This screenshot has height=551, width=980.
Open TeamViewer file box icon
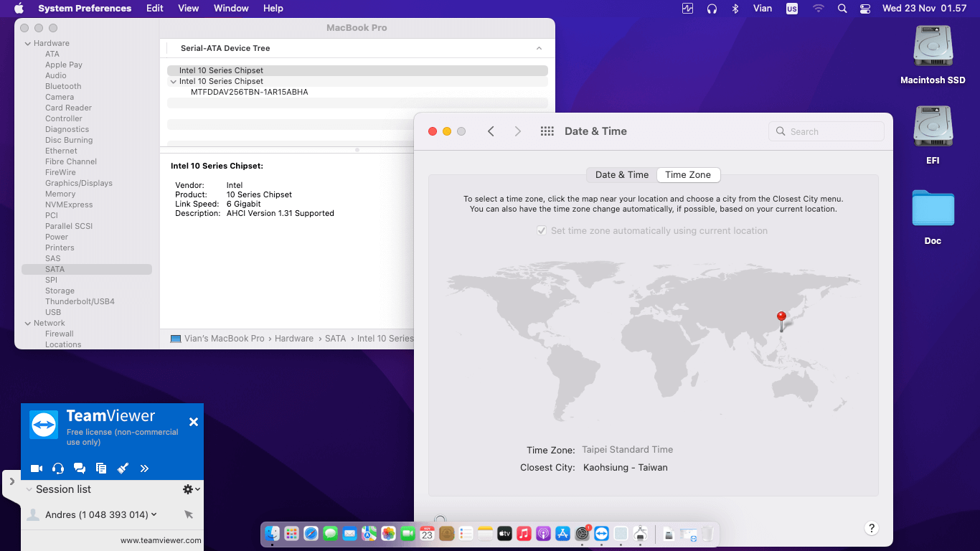(101, 468)
